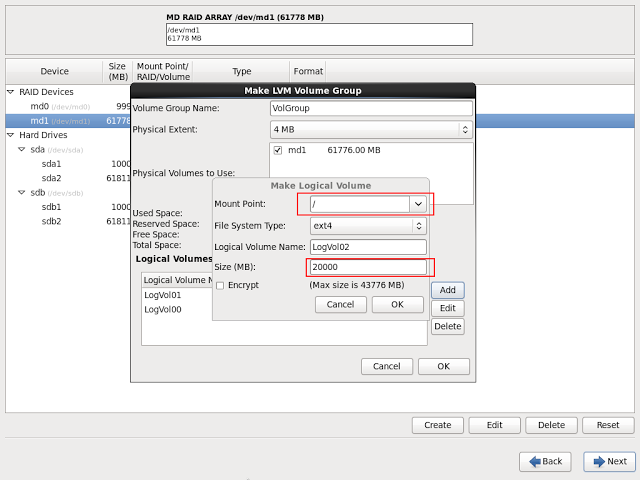
Task: Open the File System Type dropdown
Action: pyautogui.click(x=369, y=226)
